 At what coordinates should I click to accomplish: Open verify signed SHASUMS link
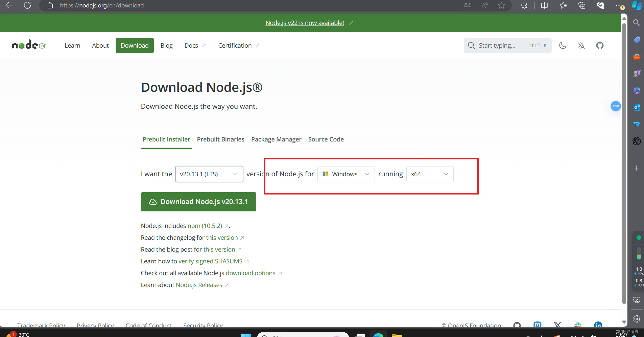210,261
